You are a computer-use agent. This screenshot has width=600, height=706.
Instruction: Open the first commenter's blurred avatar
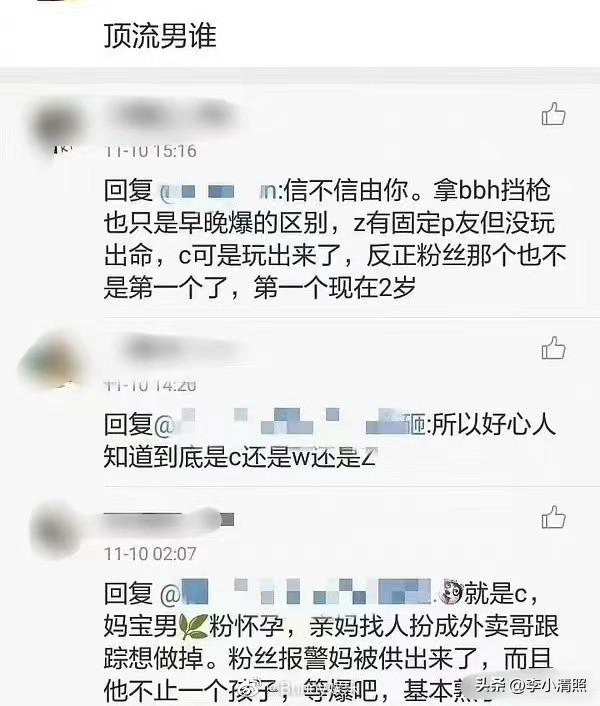[57, 125]
